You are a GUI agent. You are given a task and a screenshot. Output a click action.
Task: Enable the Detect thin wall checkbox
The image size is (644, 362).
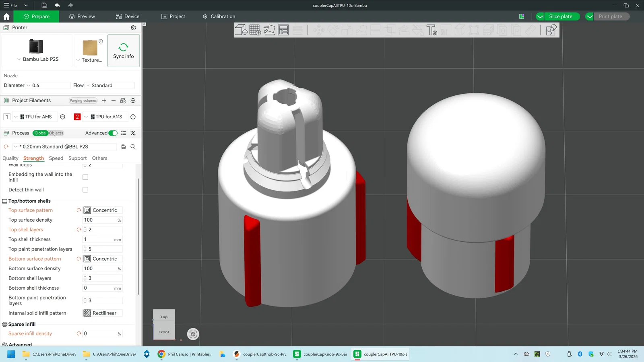click(x=85, y=190)
